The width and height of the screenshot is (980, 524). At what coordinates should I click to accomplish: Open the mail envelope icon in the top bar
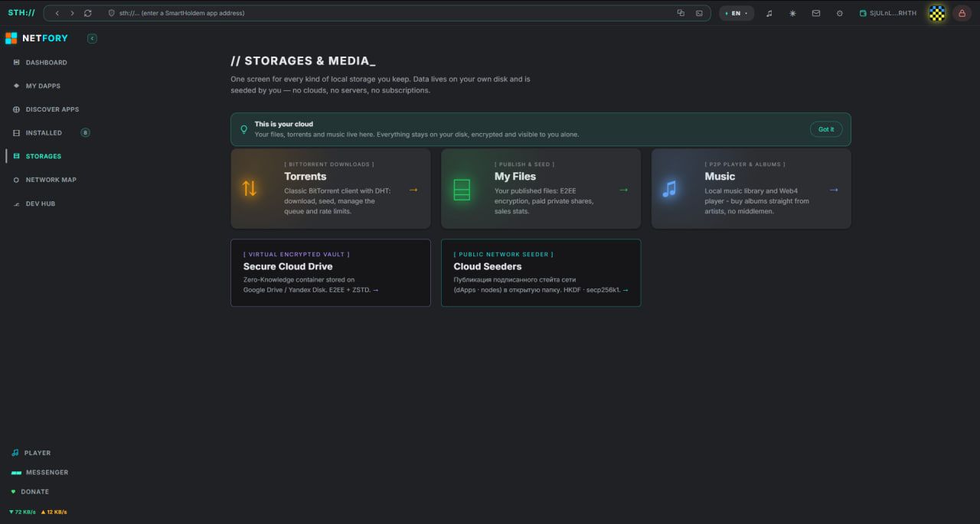tap(816, 13)
